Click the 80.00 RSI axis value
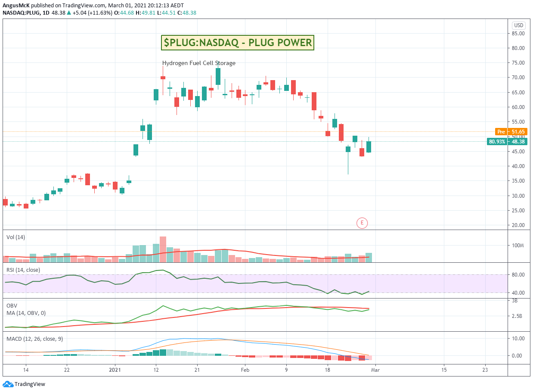This screenshot has height=392, width=533. point(518,275)
